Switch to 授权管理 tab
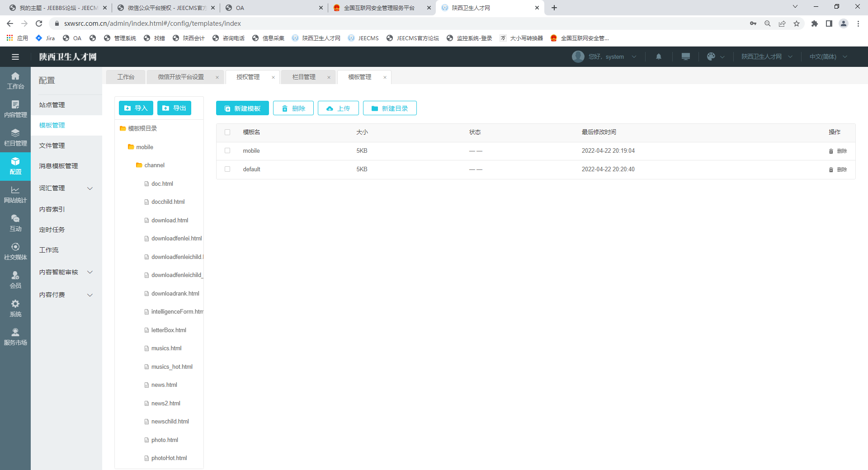868x470 pixels. 248,77
